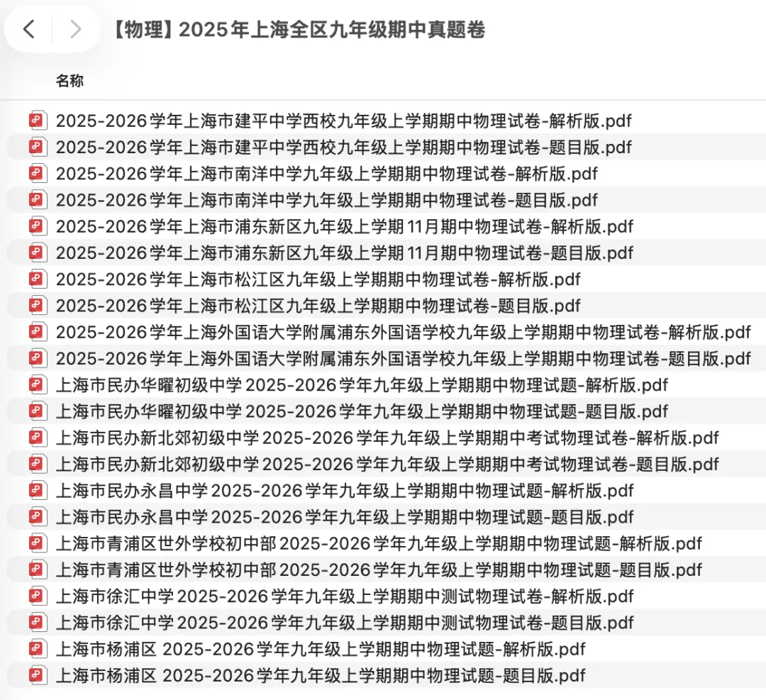The width and height of the screenshot is (766, 700).
Task: Click PDF icon of 永昌中学 题目版 file
Action: click(38, 517)
